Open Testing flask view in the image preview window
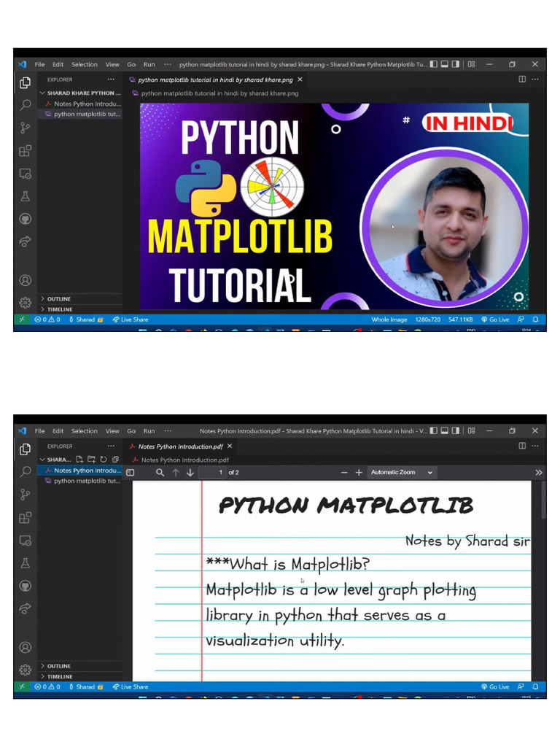This screenshot has width=560, height=747. 26,196
